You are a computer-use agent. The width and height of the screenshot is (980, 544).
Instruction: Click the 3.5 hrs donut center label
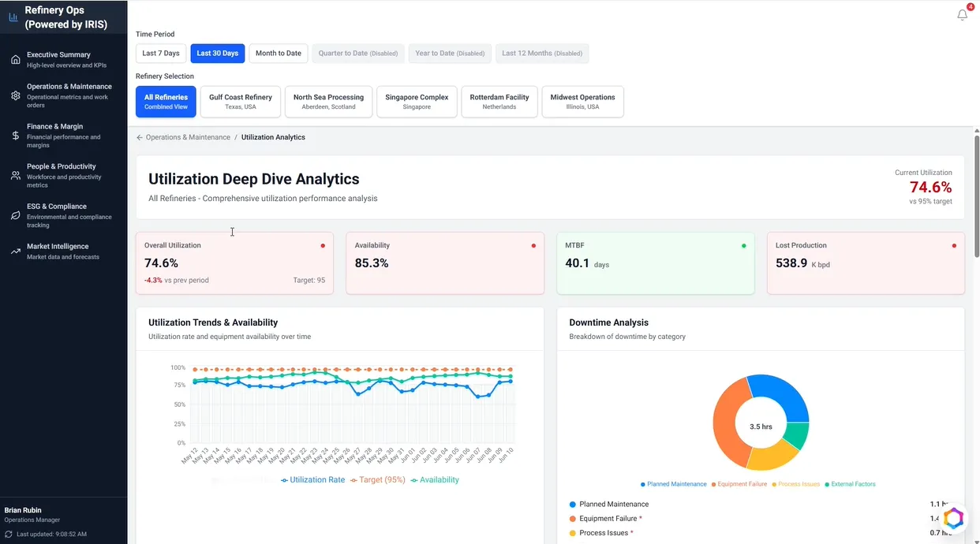pyautogui.click(x=761, y=427)
